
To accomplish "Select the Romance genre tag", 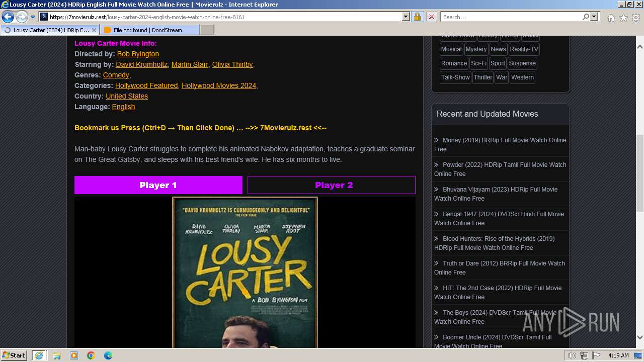I will tap(454, 63).
